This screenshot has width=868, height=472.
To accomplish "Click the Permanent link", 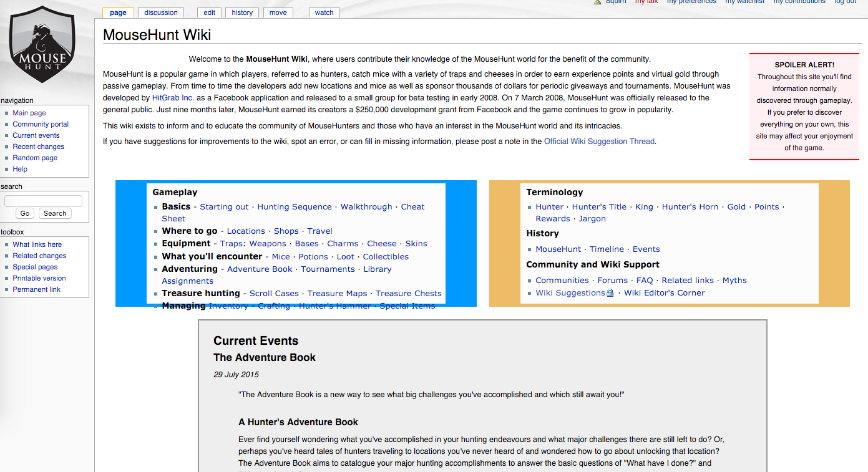I will pos(36,289).
